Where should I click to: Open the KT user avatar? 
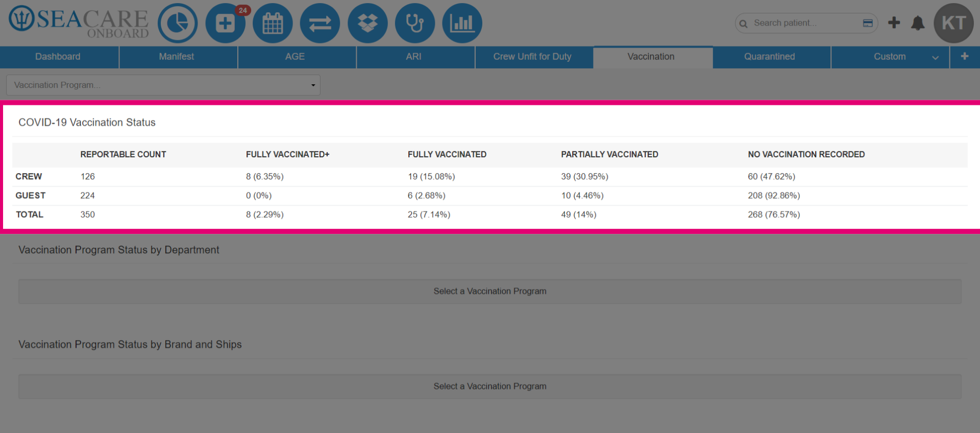point(953,23)
